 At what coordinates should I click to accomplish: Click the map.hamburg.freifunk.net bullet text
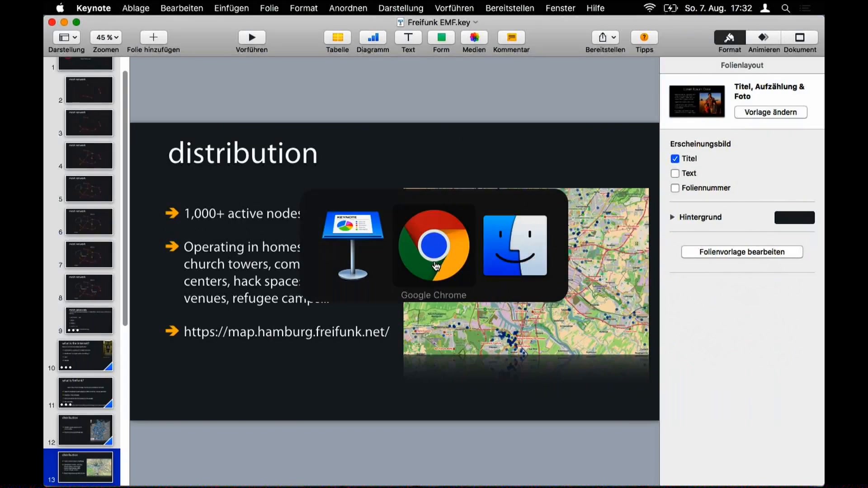(x=286, y=332)
